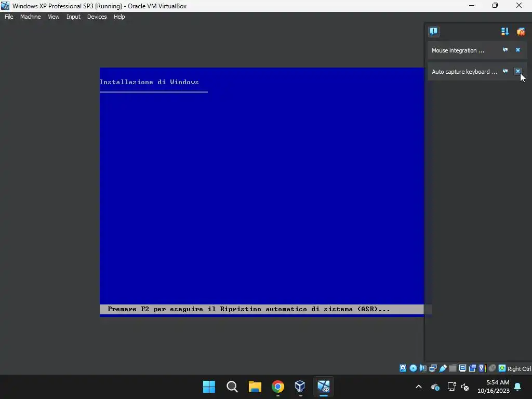Click the shared folders status icon
Image resolution: width=532 pixels, height=399 pixels.
(453, 368)
